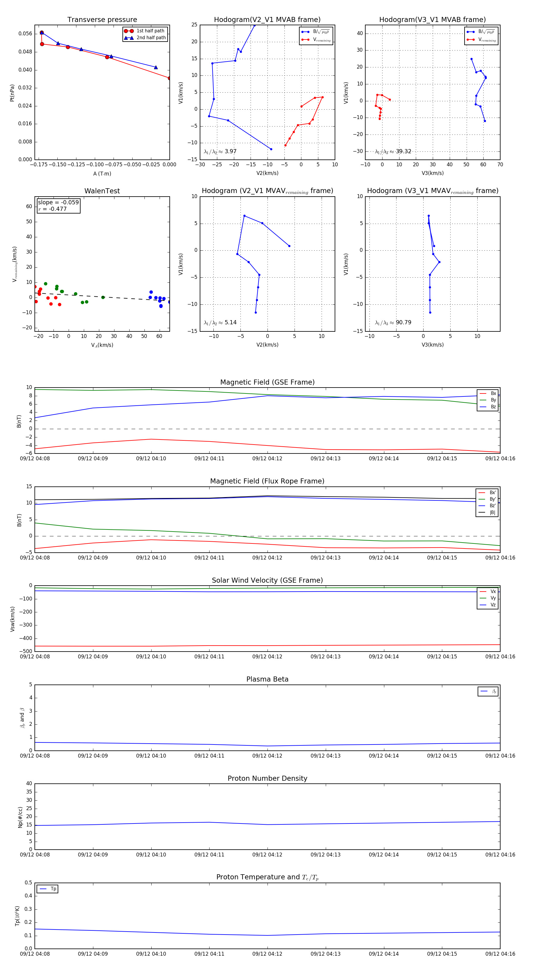Click the 'Vz' legend entry
This screenshot has height=980, width=535.
(x=488, y=605)
